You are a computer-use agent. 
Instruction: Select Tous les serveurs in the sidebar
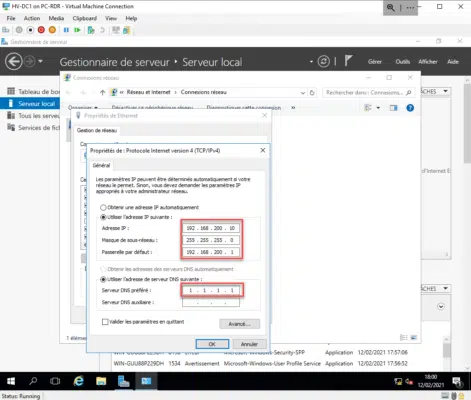pos(33,116)
